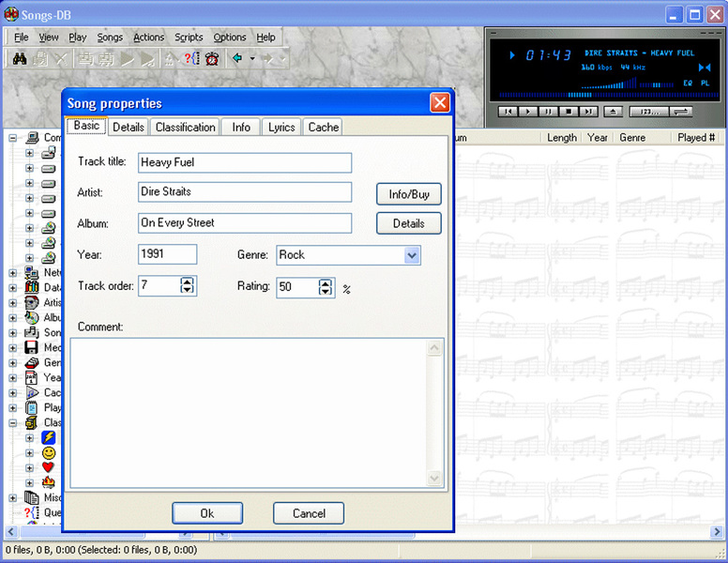
Task: Click the Playlists notepad tree icon
Action: [32, 408]
